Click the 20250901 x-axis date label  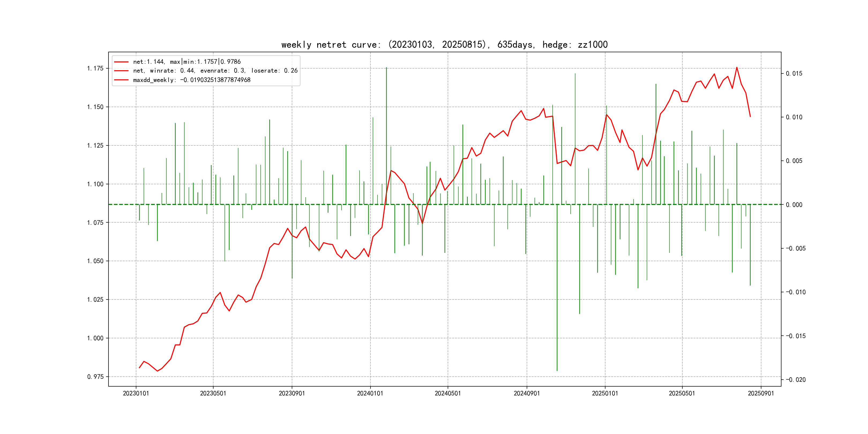pos(761,393)
